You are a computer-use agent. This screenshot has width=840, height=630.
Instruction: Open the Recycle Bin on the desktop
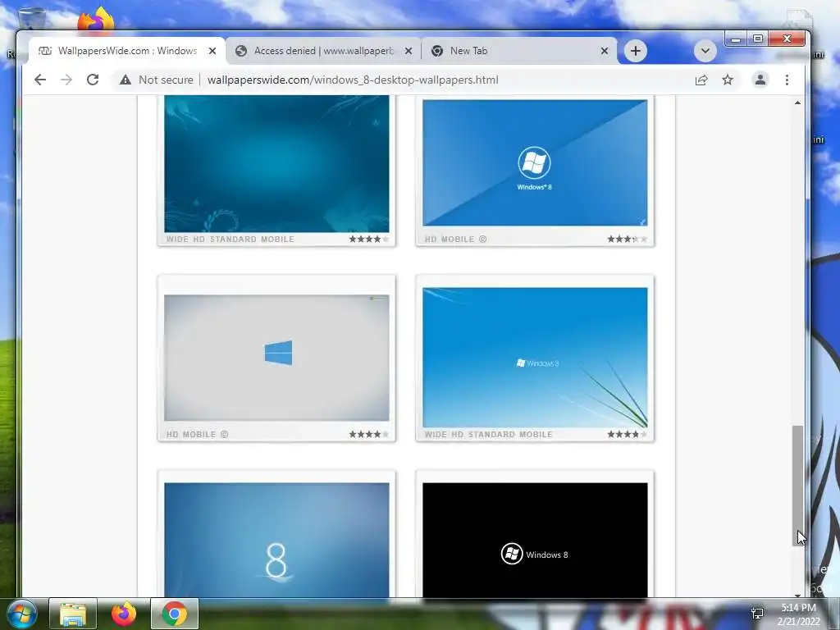click(32, 21)
